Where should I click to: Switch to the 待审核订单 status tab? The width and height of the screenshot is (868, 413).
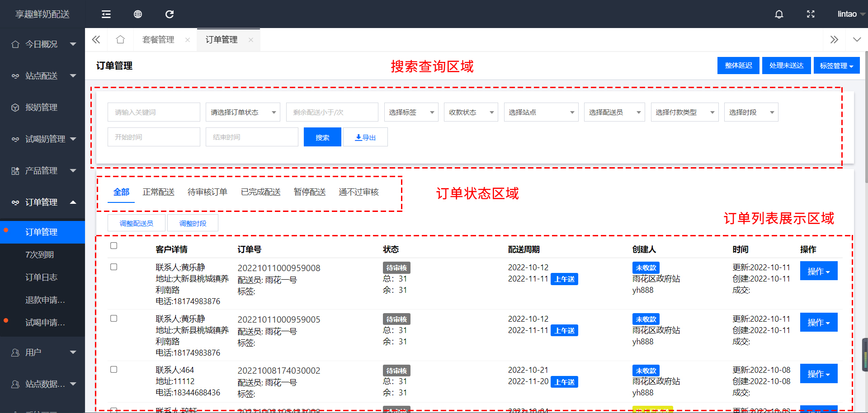pyautogui.click(x=208, y=192)
